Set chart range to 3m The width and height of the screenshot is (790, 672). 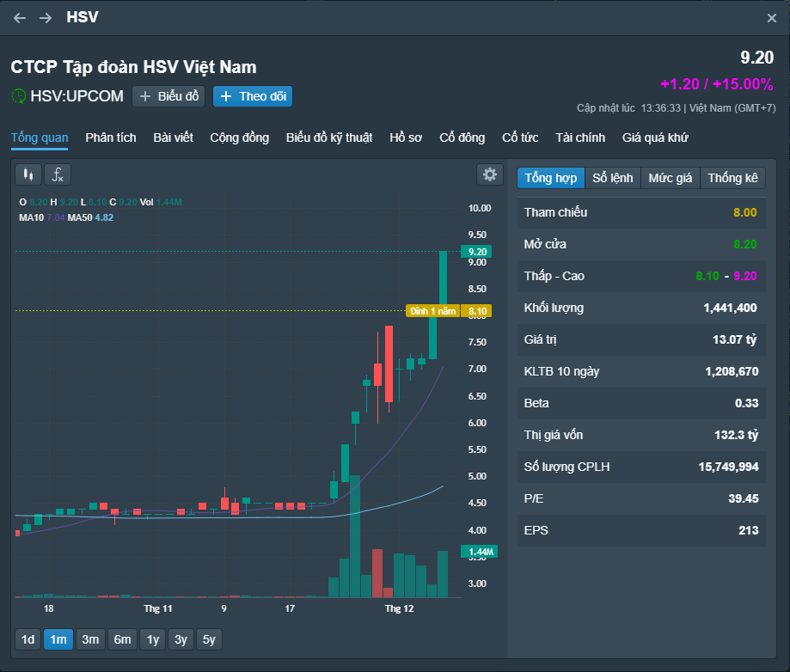90,639
